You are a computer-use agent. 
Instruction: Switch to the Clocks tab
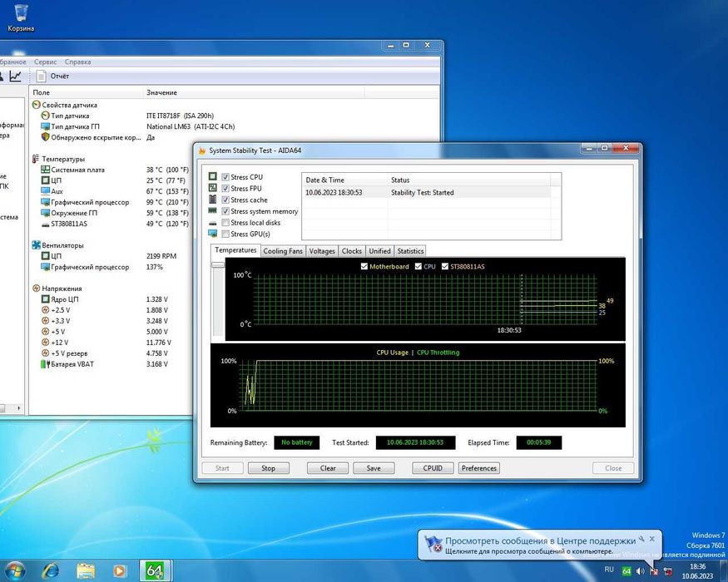(x=351, y=251)
